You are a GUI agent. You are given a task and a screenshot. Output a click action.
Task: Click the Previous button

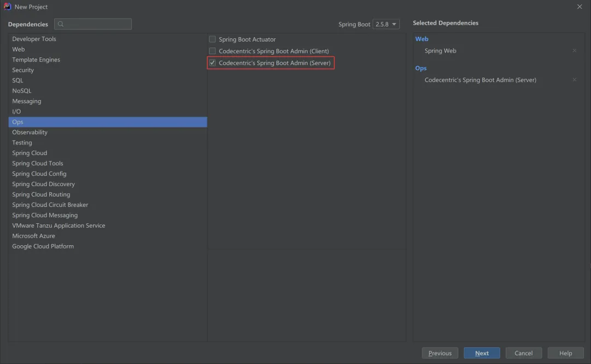tap(440, 353)
